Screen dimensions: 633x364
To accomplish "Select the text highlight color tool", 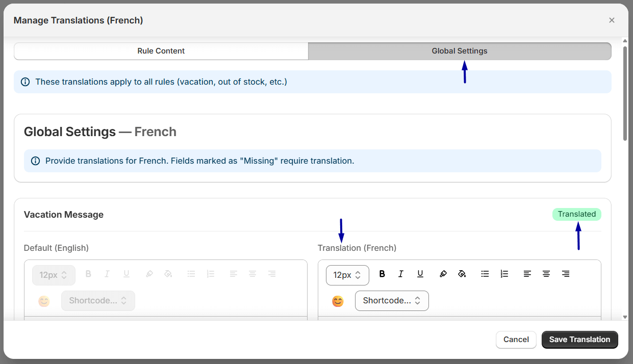I will (443, 274).
